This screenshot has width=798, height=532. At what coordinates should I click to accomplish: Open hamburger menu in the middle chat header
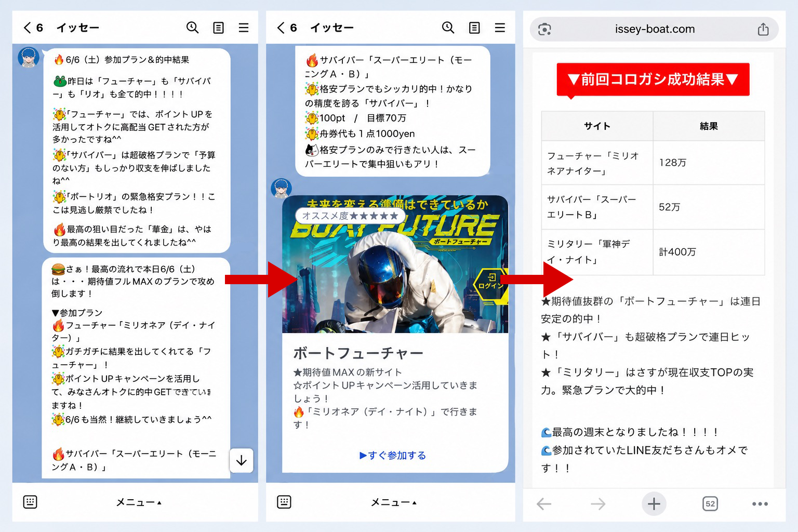500,28
